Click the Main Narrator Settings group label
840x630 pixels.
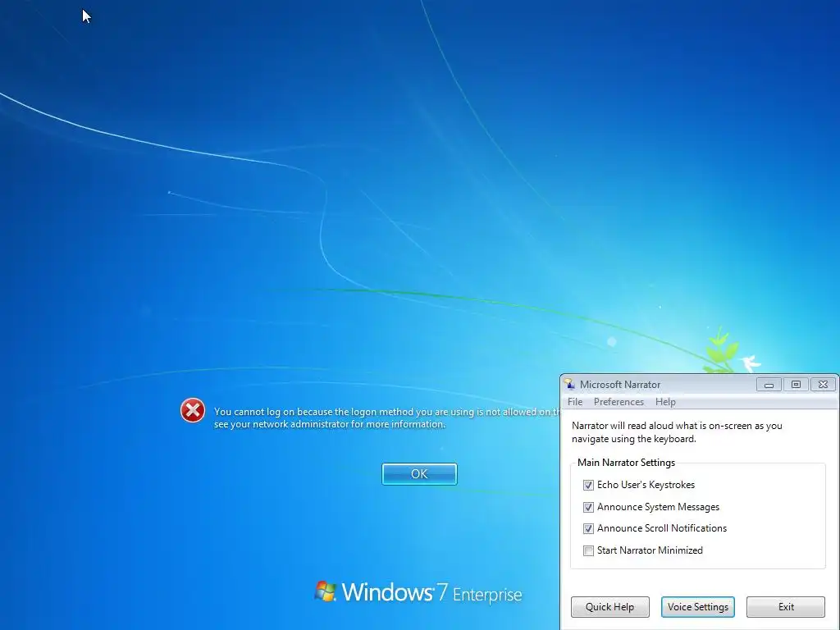coord(626,463)
